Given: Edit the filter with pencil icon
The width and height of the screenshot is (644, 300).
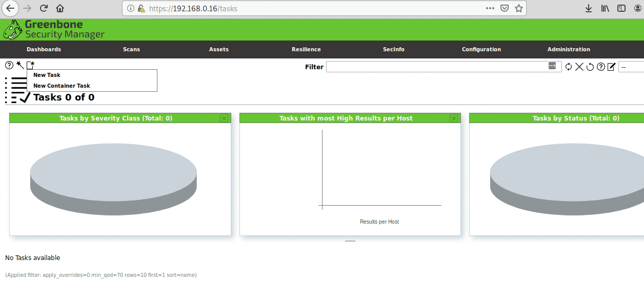Looking at the screenshot, I should (611, 67).
